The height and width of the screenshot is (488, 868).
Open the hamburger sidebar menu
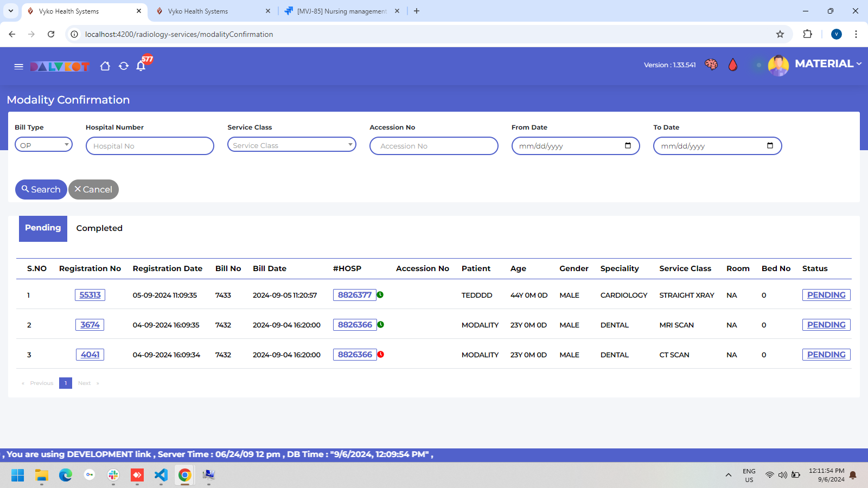pyautogui.click(x=18, y=66)
